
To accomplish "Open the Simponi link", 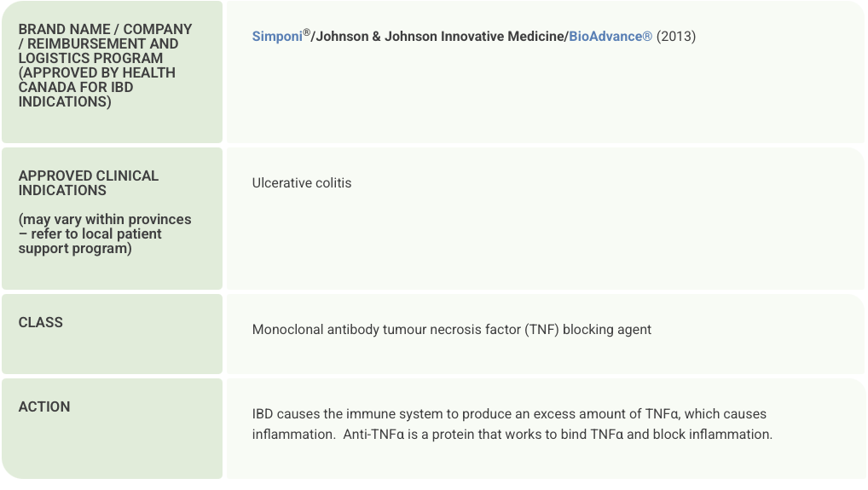I will click(x=277, y=37).
